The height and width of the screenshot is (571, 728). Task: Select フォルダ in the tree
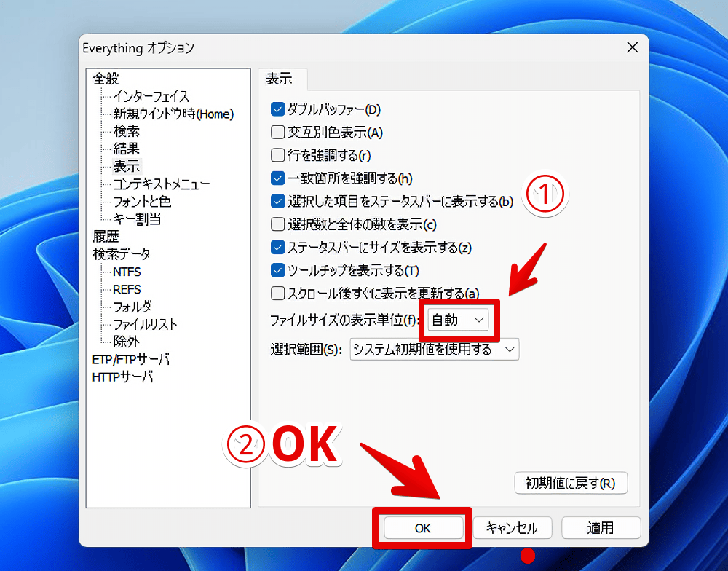pyautogui.click(x=132, y=307)
